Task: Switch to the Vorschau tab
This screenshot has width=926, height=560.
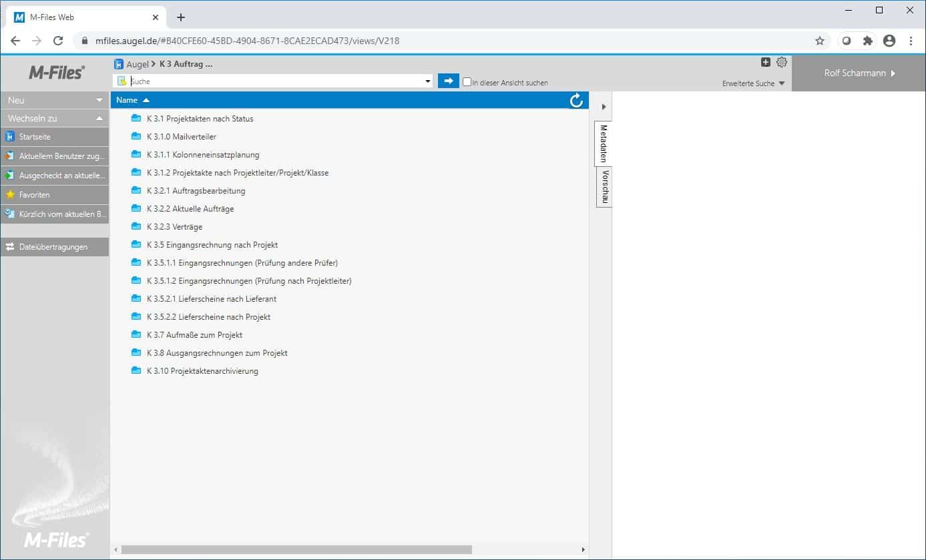Action: [x=604, y=187]
